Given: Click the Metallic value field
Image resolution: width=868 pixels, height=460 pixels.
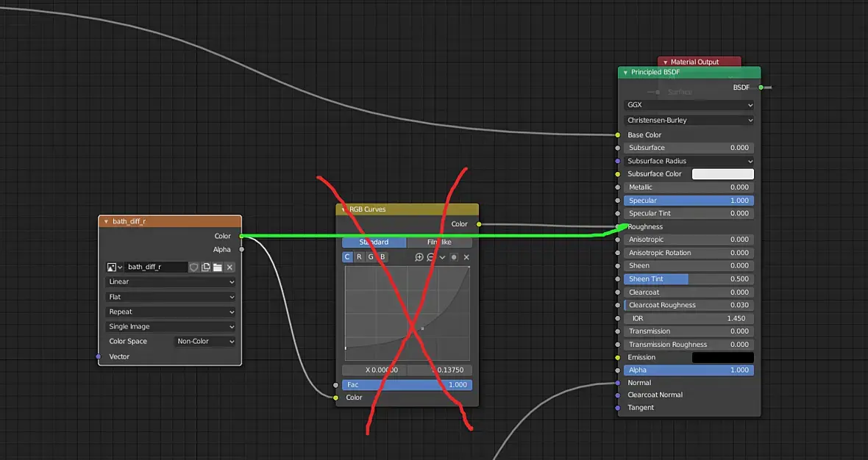Looking at the screenshot, I should pos(689,187).
